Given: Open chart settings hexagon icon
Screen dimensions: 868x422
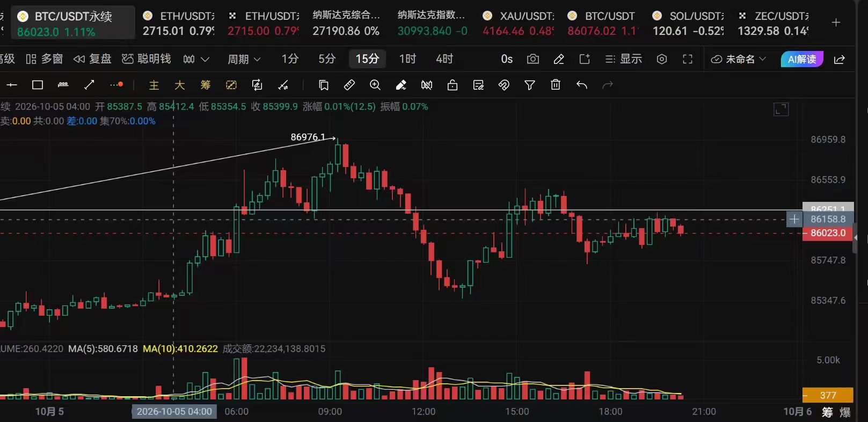Looking at the screenshot, I should pos(662,59).
